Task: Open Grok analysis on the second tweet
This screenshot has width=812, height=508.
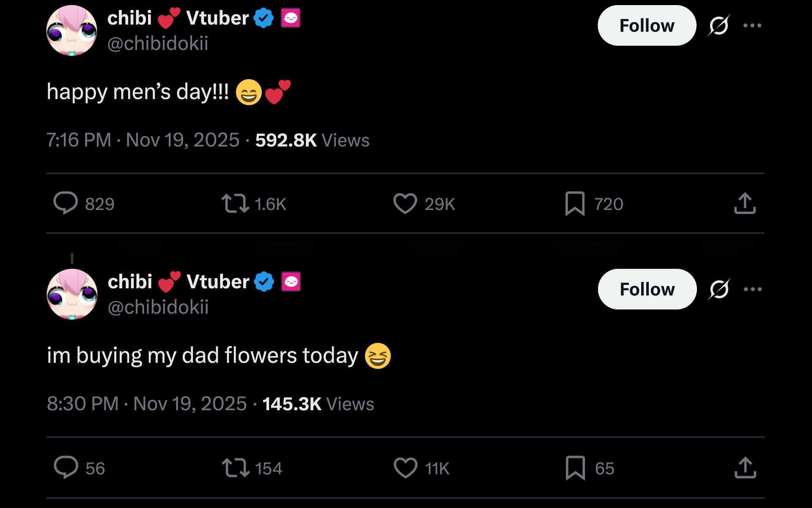Action: pyautogui.click(x=718, y=289)
